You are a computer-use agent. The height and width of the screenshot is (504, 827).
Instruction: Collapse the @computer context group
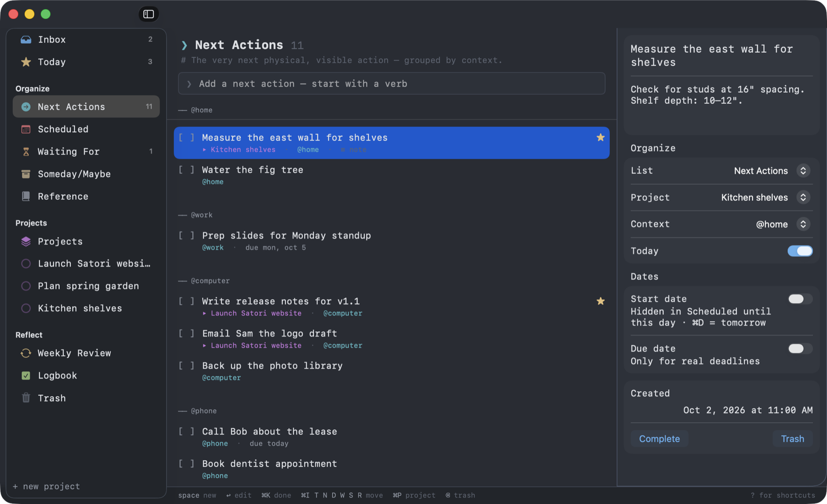(204, 281)
